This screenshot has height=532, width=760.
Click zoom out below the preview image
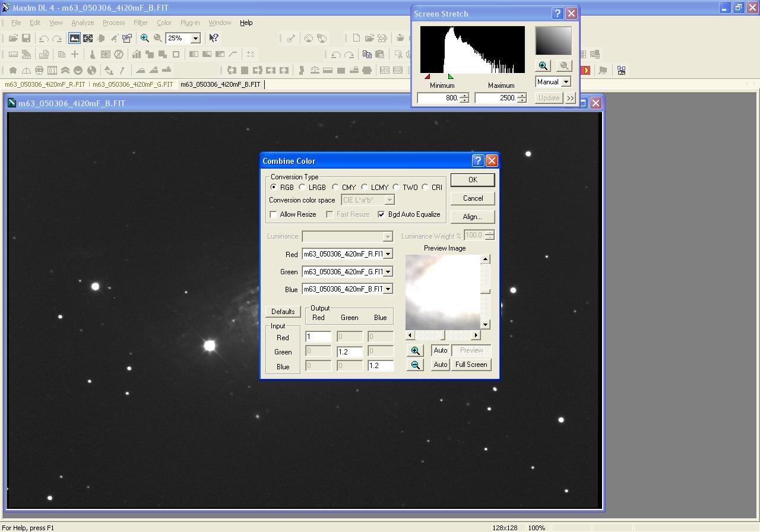point(415,365)
